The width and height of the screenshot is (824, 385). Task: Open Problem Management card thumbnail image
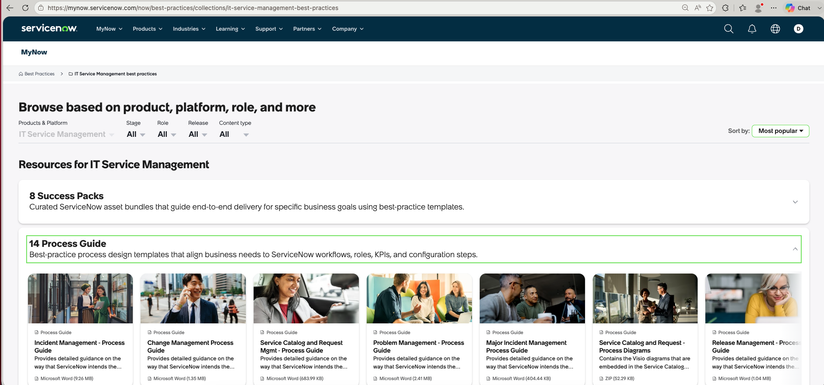pyautogui.click(x=419, y=298)
